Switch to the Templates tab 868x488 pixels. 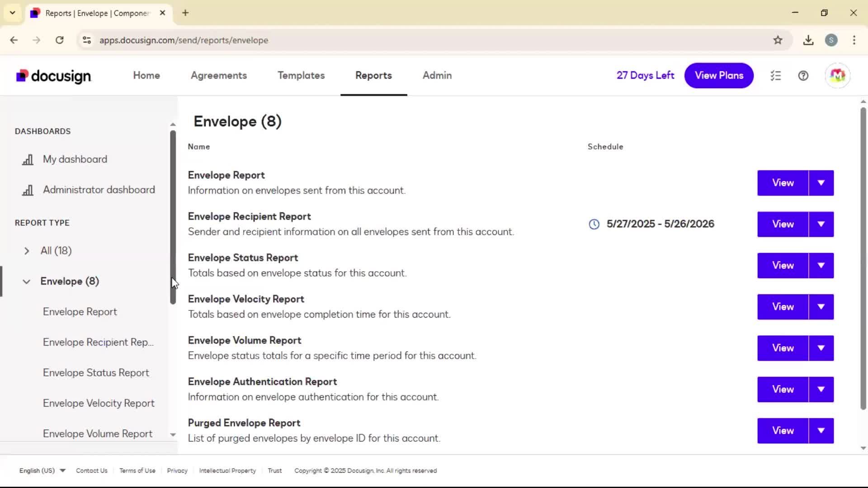301,75
